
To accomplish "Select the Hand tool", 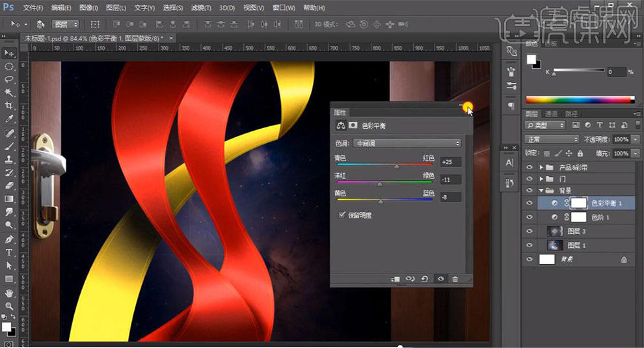I will (9, 292).
